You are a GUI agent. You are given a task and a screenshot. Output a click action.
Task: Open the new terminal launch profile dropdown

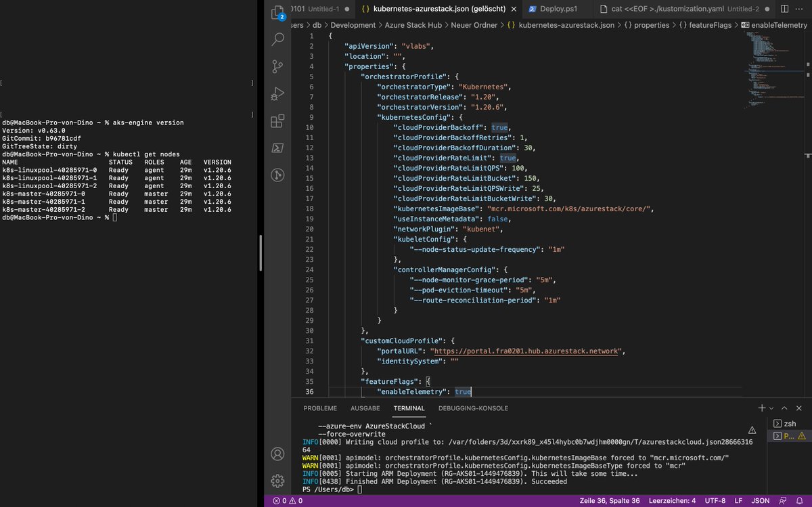click(x=771, y=408)
